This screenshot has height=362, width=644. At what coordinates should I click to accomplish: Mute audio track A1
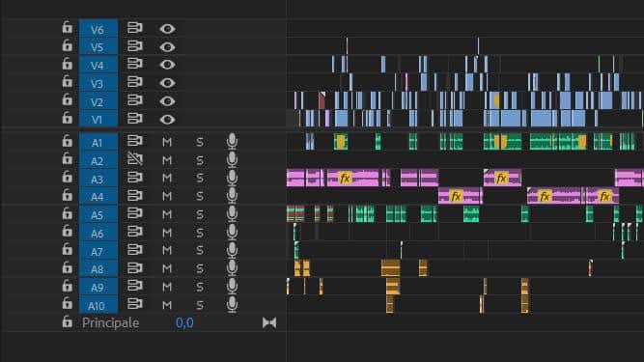click(x=167, y=142)
